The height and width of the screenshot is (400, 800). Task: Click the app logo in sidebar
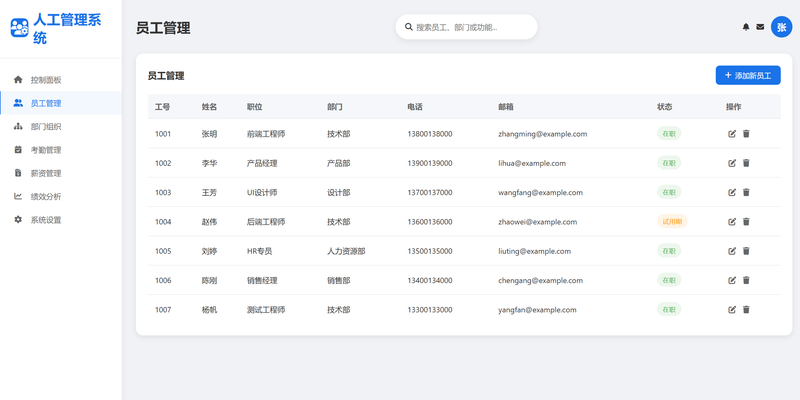(19, 28)
